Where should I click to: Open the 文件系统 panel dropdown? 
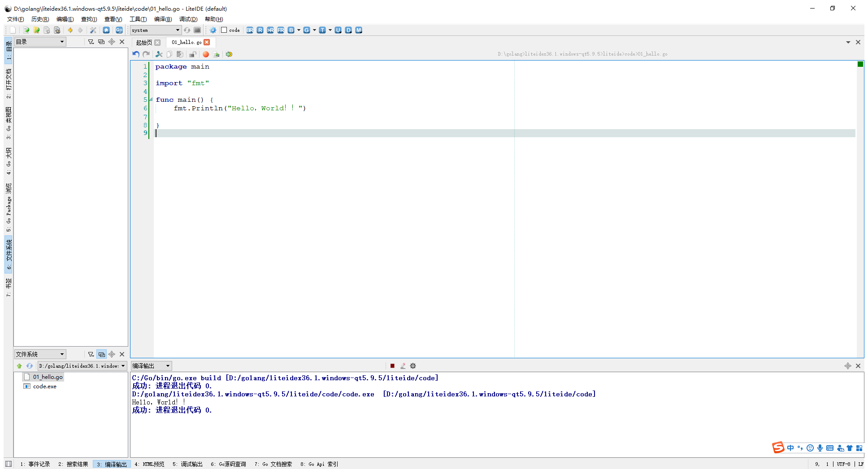point(40,354)
